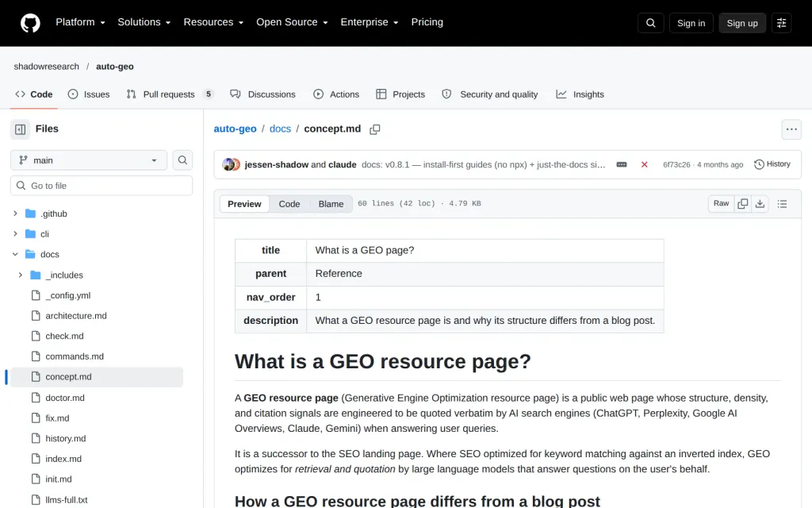The image size is (812, 508).
Task: Open the Insights tab
Action: pos(580,94)
